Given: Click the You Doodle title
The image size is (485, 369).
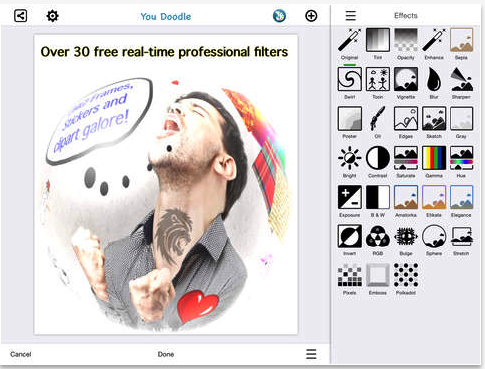Looking at the screenshot, I should coord(166,16).
